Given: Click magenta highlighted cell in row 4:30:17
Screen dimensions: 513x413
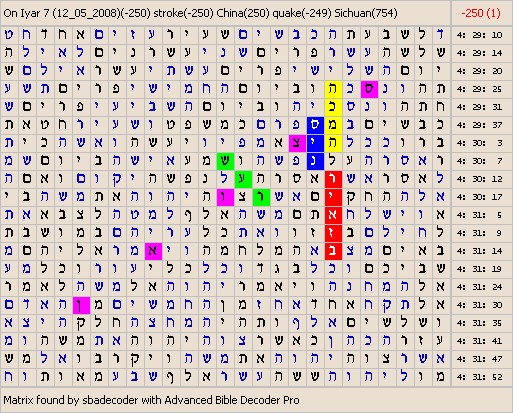Looking at the screenshot, I should click(x=225, y=197).
